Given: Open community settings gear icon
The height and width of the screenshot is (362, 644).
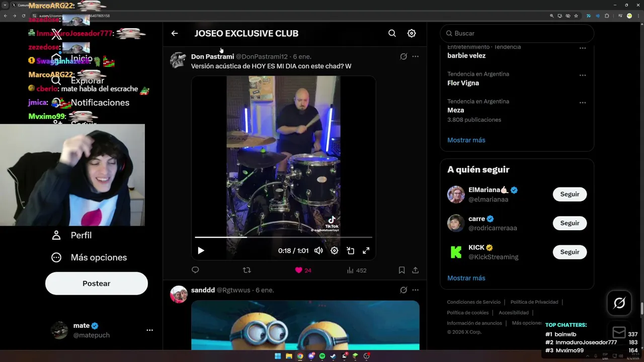Looking at the screenshot, I should click(412, 33).
